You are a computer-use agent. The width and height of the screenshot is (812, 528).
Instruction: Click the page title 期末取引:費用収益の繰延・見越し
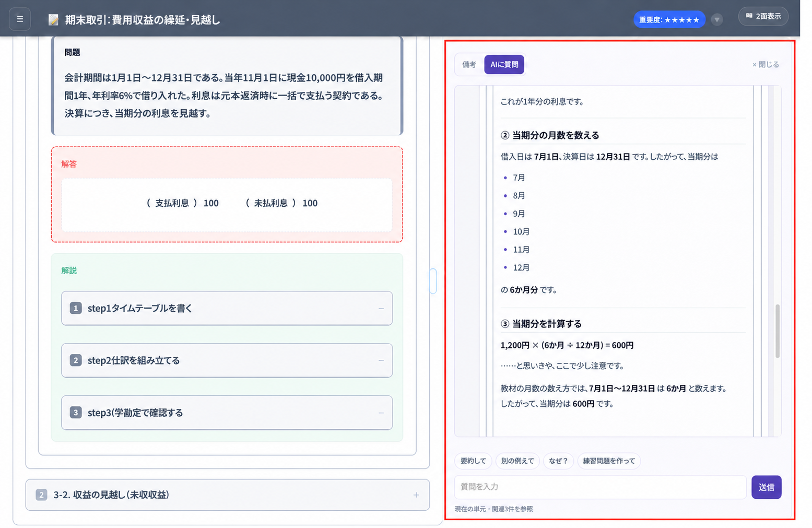(143, 20)
